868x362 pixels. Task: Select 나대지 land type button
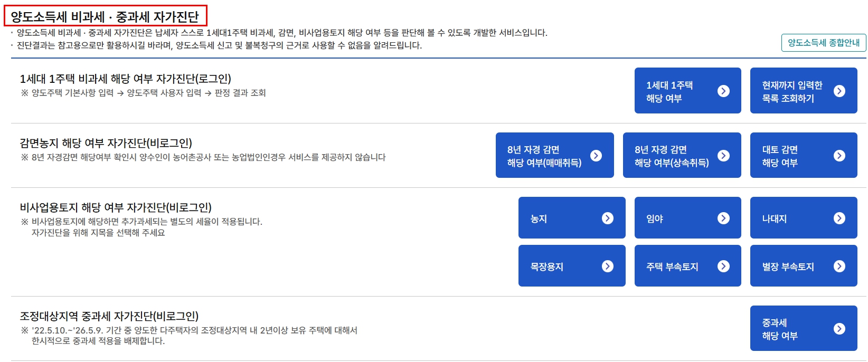(x=804, y=218)
